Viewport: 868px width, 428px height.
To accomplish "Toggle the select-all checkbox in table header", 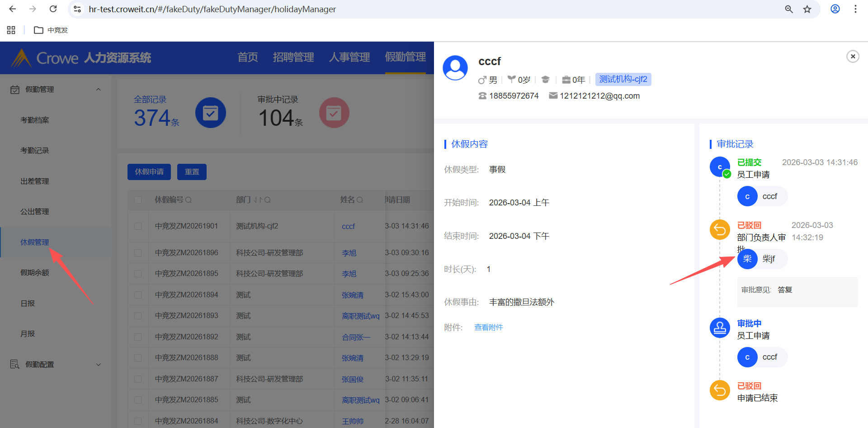I will [x=138, y=200].
